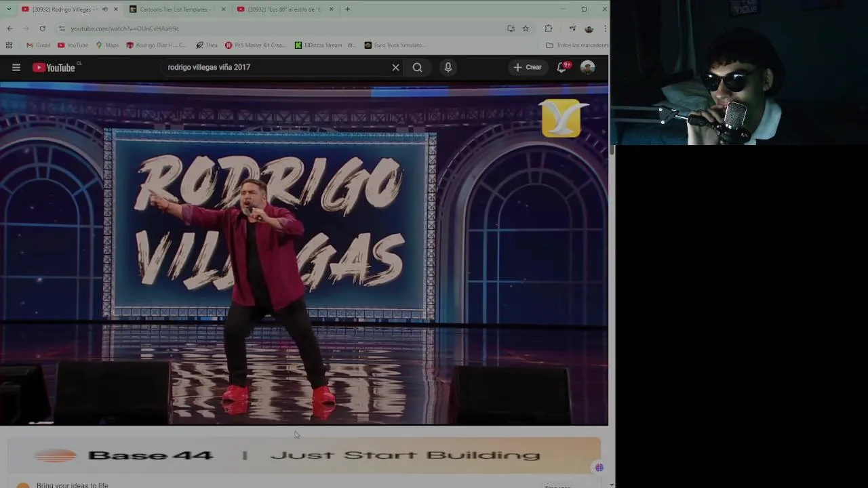Mute the Rodrigo Villegas tab audio icon
868x488 pixels.
(104, 9)
